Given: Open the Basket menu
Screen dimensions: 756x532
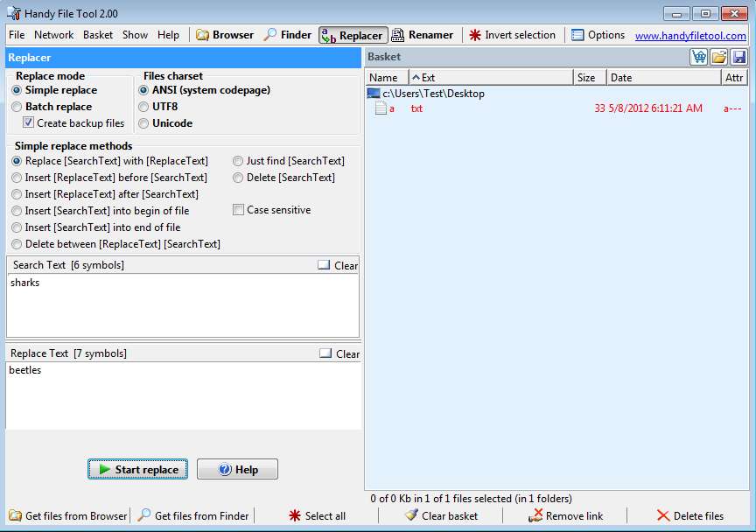Looking at the screenshot, I should (x=98, y=35).
